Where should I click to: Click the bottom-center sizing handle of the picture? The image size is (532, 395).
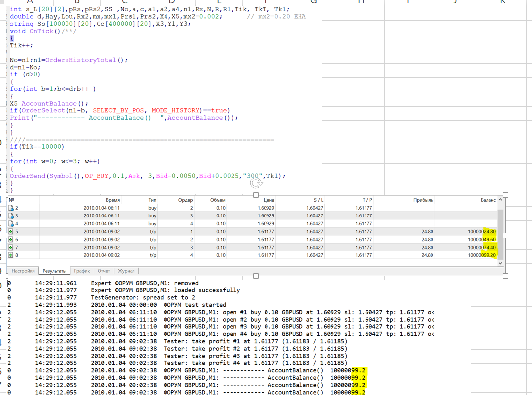256,276
